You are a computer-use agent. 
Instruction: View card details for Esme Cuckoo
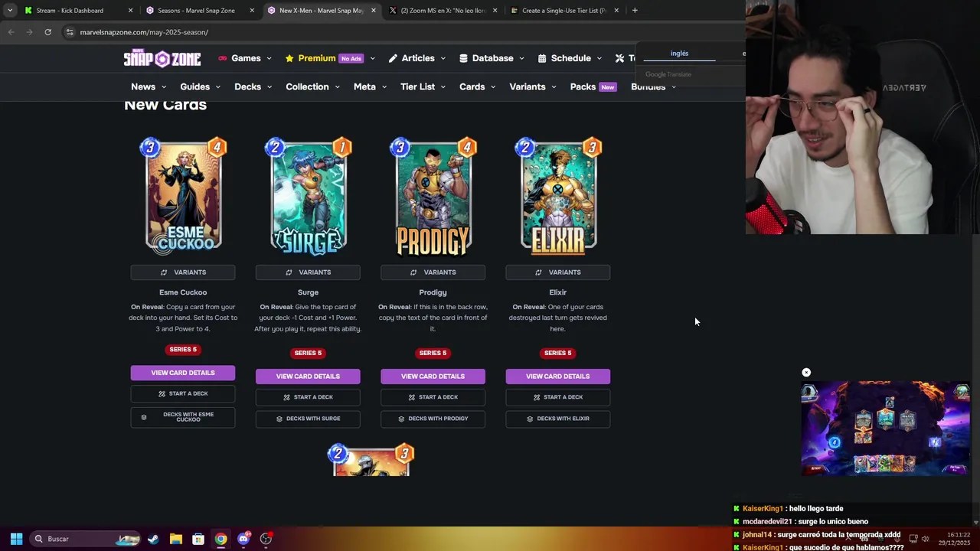coord(183,373)
